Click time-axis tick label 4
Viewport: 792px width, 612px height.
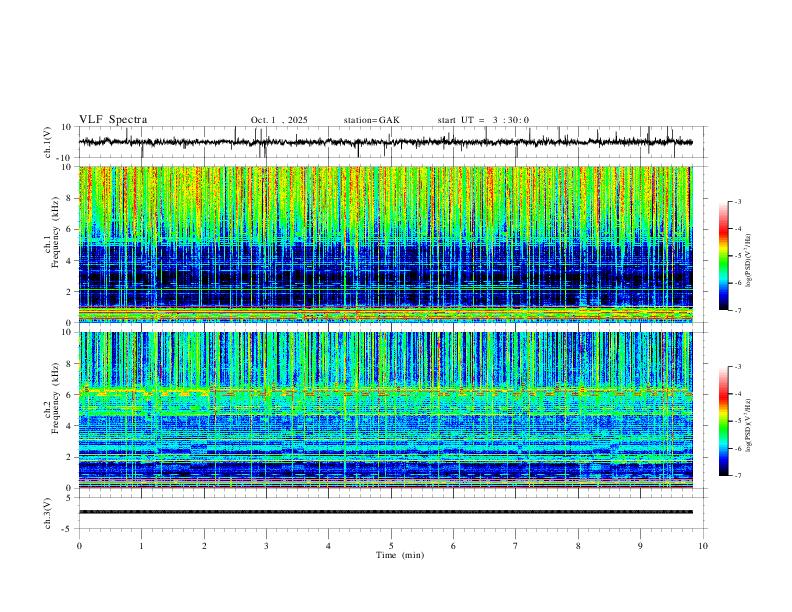click(328, 546)
